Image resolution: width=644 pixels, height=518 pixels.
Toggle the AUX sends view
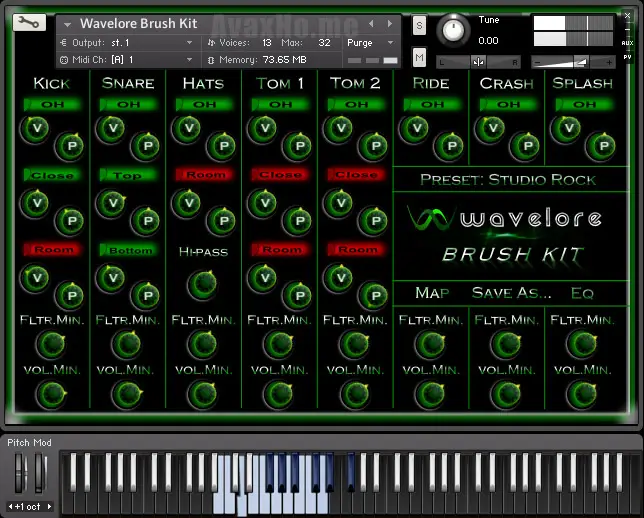tap(627, 43)
